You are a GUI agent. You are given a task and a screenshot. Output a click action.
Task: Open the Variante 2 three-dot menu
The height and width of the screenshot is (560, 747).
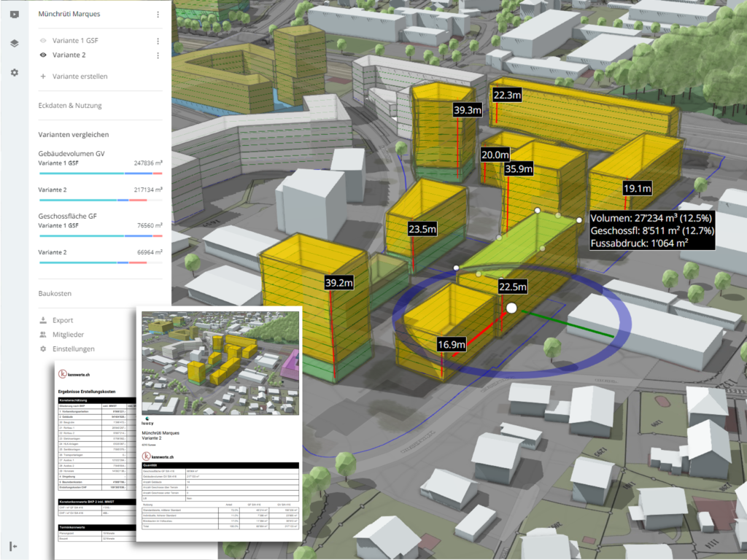pos(158,55)
